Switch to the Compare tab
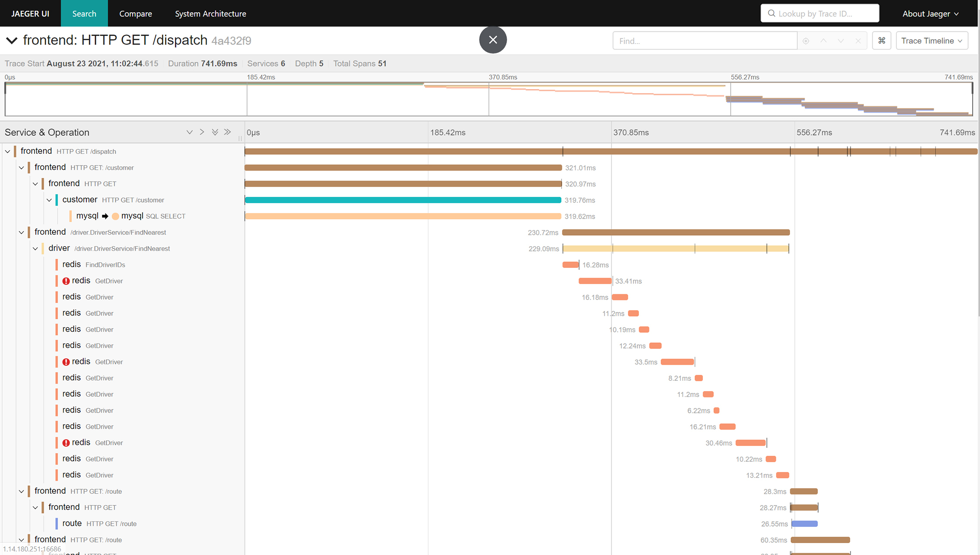The width and height of the screenshot is (980, 555). (x=136, y=14)
